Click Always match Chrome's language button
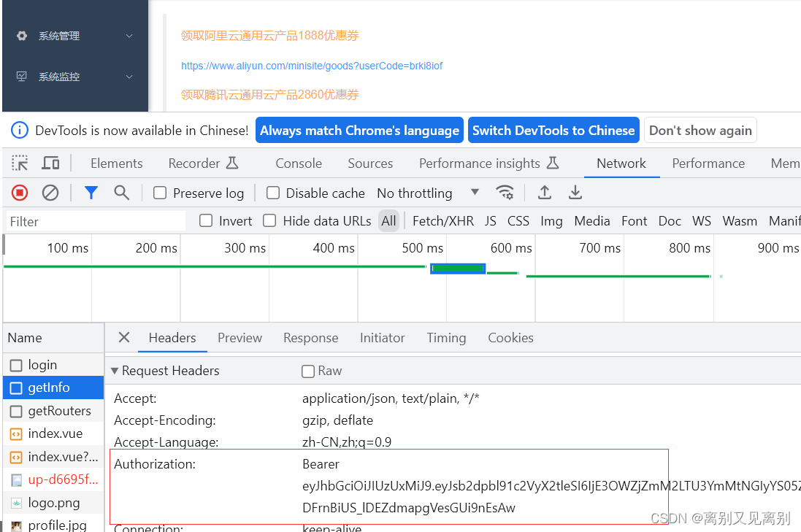 [359, 130]
